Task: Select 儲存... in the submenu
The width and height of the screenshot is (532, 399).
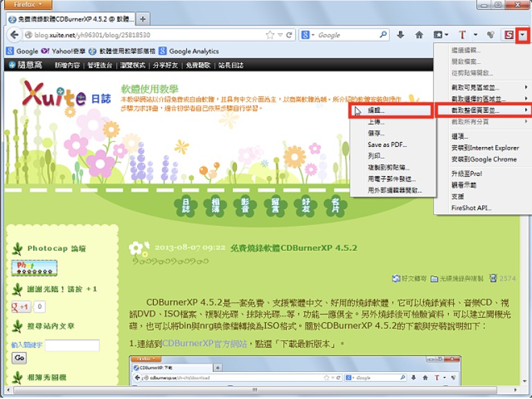Action: 393,133
